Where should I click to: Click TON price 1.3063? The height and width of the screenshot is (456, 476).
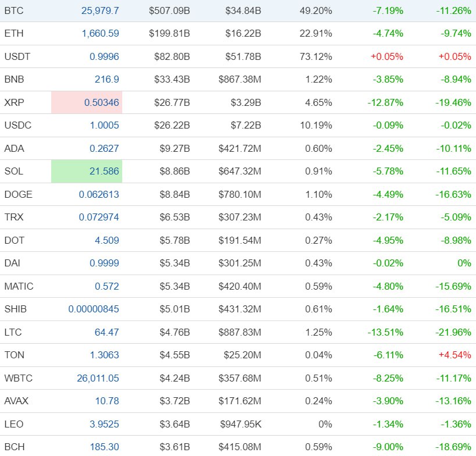[x=104, y=355]
